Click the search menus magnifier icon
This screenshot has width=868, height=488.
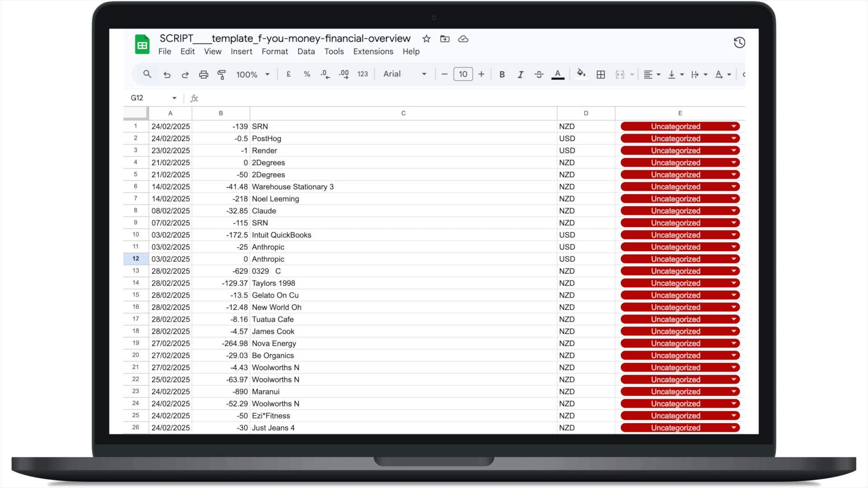[147, 74]
